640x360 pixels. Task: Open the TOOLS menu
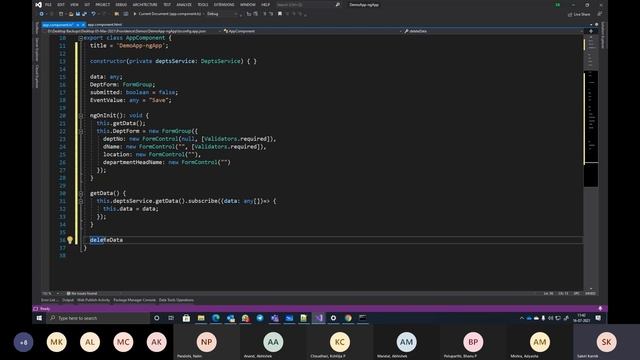(202, 4)
